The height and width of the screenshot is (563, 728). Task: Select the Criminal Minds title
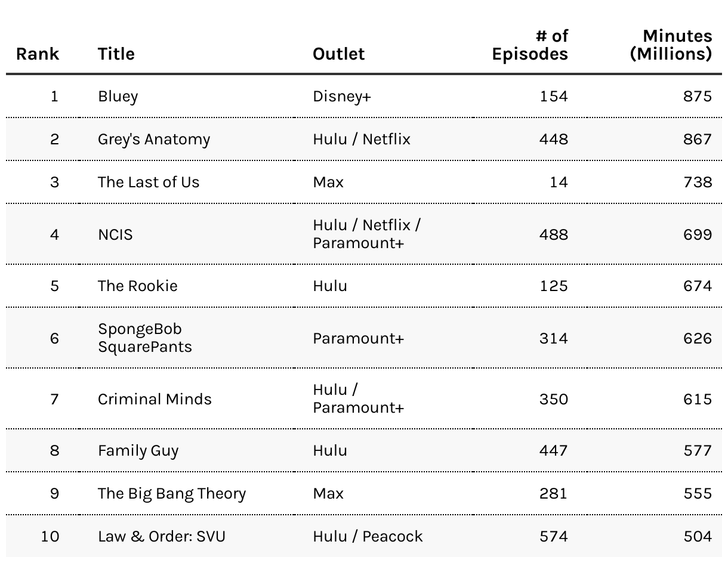tap(155, 399)
